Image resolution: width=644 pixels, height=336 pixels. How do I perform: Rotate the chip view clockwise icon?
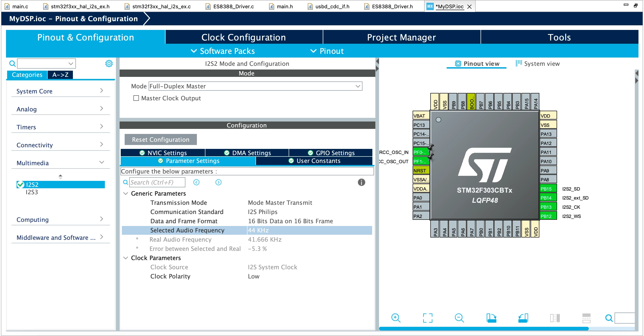click(491, 318)
